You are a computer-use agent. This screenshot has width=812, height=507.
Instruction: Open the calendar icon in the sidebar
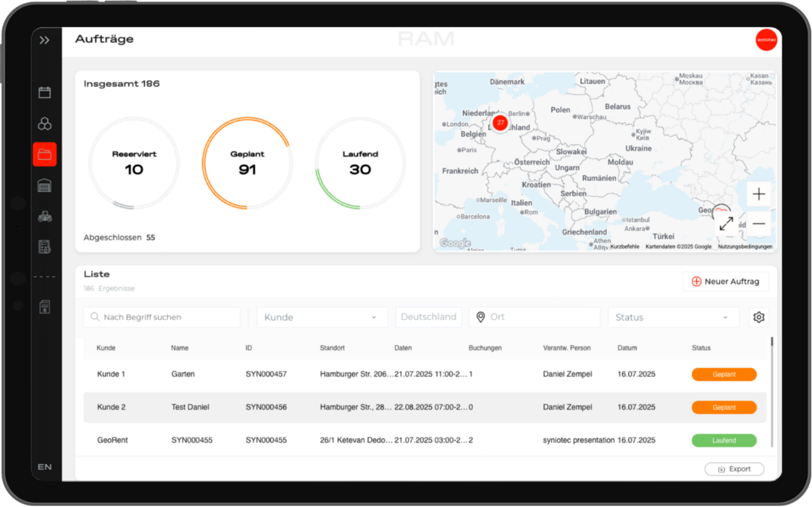point(45,92)
